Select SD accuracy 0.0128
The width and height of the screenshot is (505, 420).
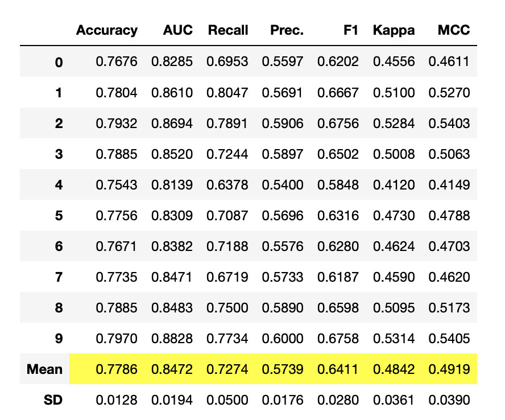[x=117, y=400]
